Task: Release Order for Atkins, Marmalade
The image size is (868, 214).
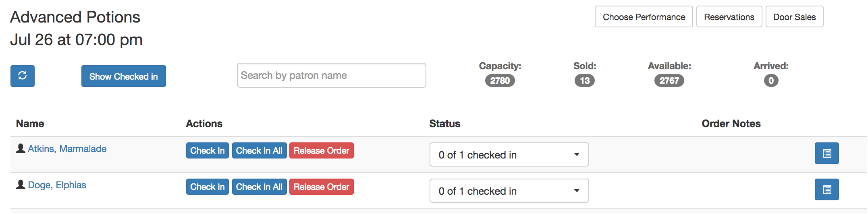Action: point(322,150)
